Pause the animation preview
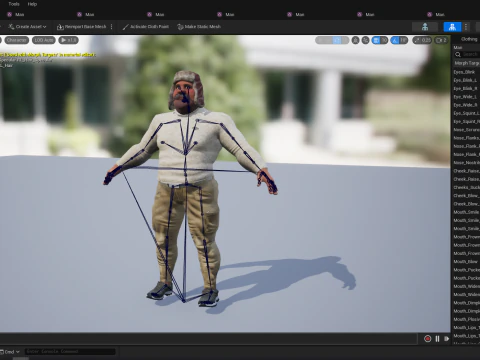 click(x=437, y=339)
